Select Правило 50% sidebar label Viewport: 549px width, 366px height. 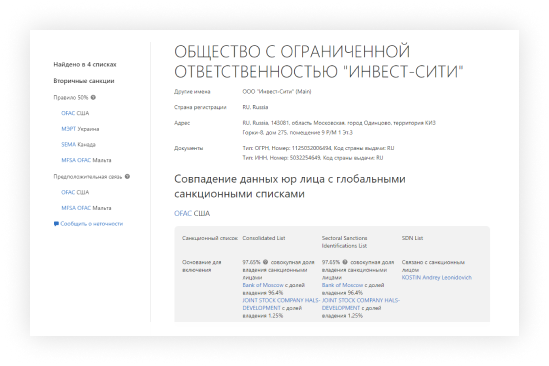click(x=71, y=97)
